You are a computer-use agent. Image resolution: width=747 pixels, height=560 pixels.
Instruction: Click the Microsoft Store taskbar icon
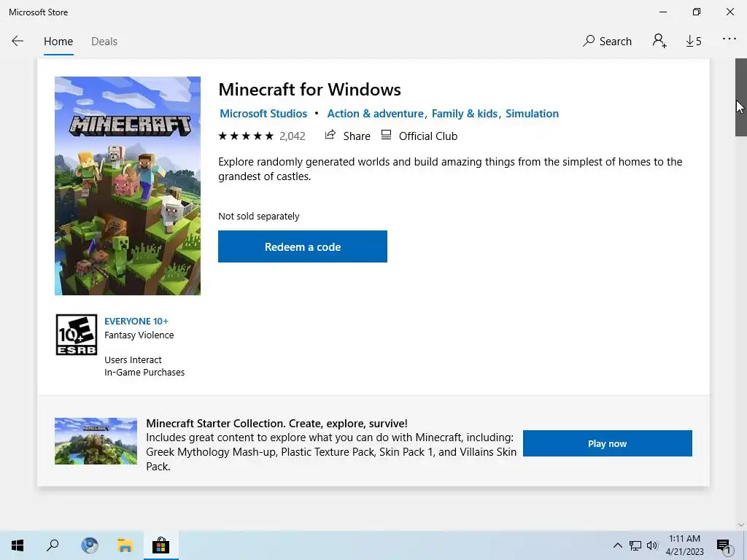[161, 545]
